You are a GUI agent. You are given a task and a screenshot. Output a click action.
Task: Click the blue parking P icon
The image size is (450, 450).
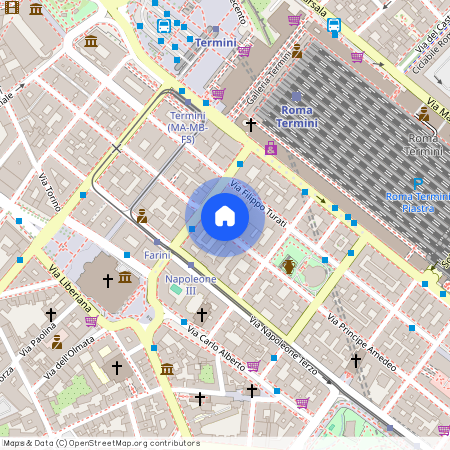(x=418, y=184)
